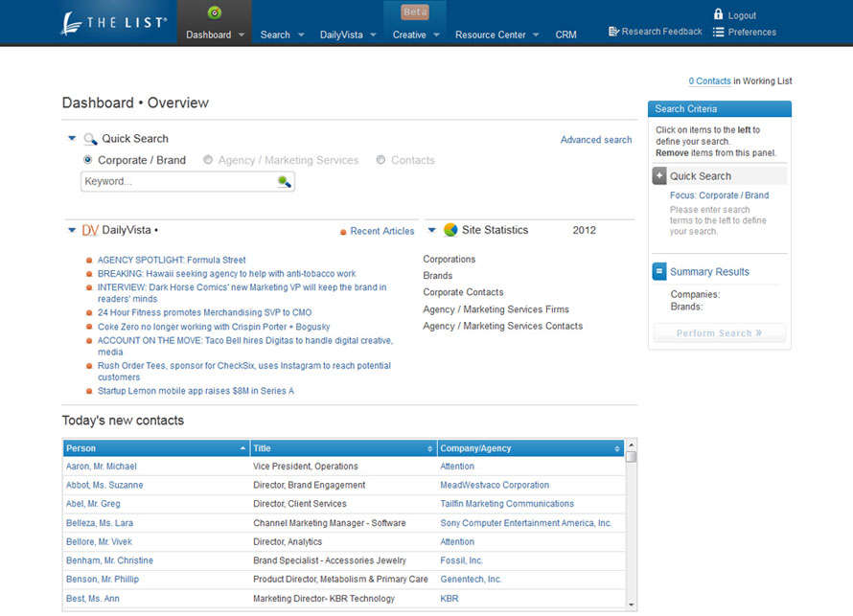Click the Research Feedback pencil icon

613,32
